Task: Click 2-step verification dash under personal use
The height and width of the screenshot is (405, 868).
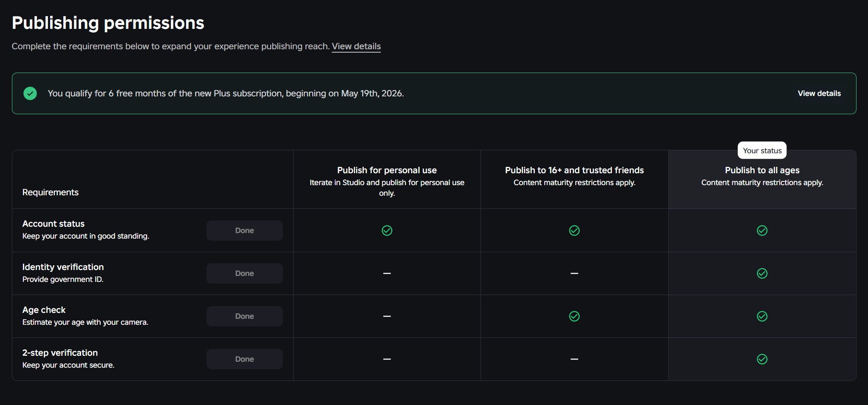Action: pyautogui.click(x=387, y=359)
